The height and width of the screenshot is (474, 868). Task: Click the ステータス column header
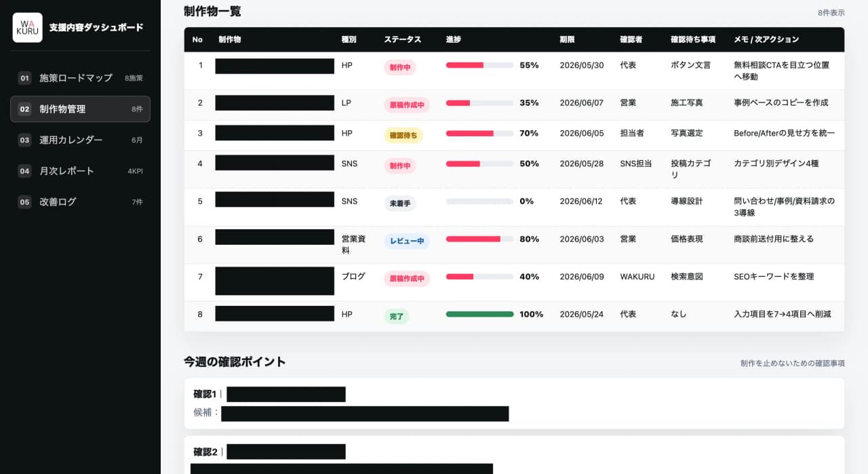[x=403, y=39]
